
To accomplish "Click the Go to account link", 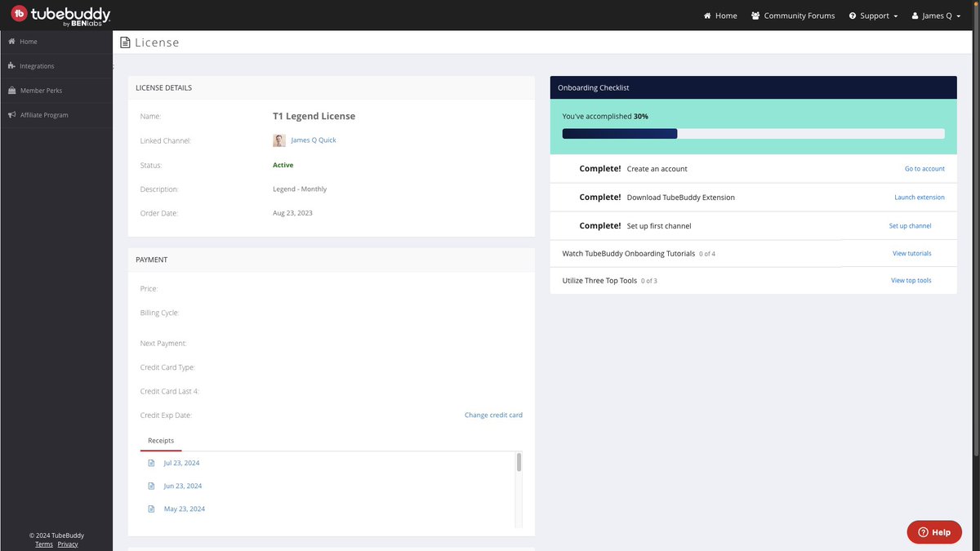I will pos(924,169).
